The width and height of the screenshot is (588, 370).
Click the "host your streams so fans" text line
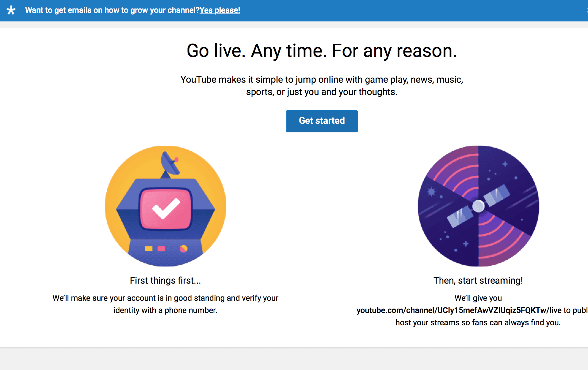point(478,323)
